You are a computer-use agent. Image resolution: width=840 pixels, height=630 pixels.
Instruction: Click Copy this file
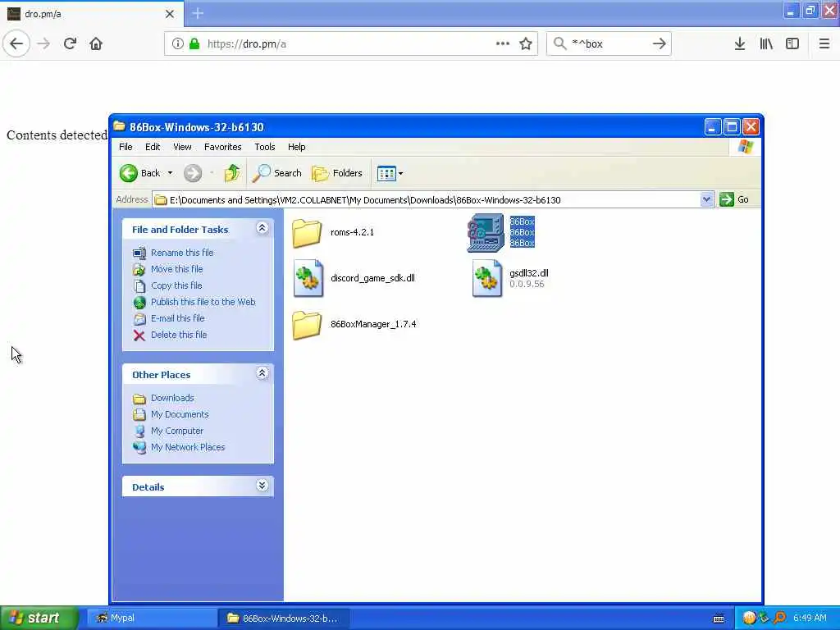pyautogui.click(x=167, y=285)
